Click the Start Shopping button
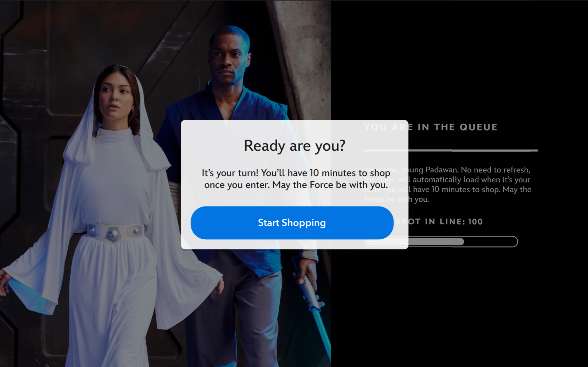This screenshot has width=588, height=367. point(292,223)
